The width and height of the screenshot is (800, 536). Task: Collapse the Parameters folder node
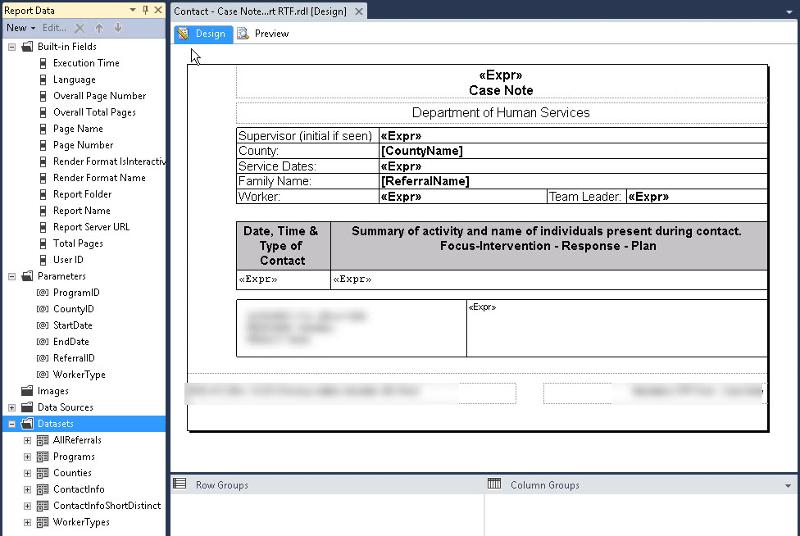coord(12,276)
